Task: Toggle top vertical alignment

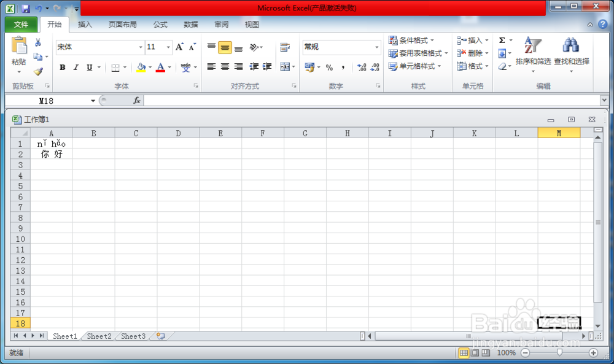Action: pos(211,47)
